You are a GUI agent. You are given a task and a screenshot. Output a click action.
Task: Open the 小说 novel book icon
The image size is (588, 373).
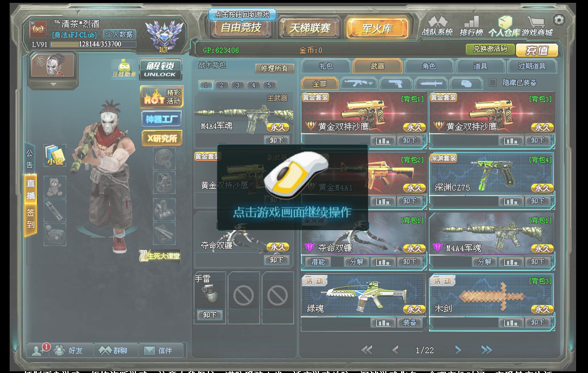coord(55,155)
